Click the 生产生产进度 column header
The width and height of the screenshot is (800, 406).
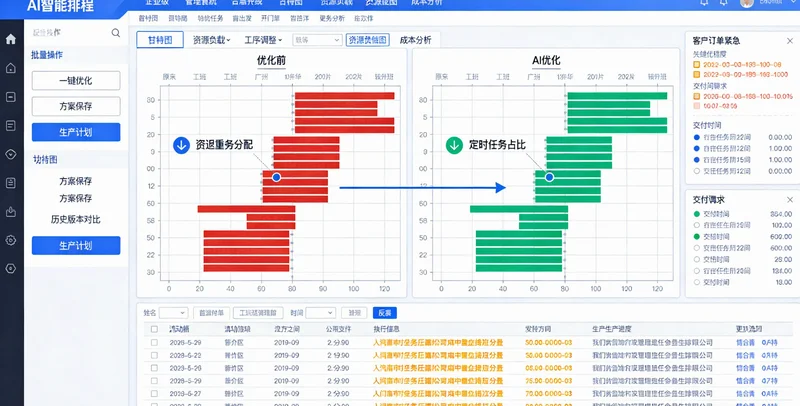tap(611, 329)
